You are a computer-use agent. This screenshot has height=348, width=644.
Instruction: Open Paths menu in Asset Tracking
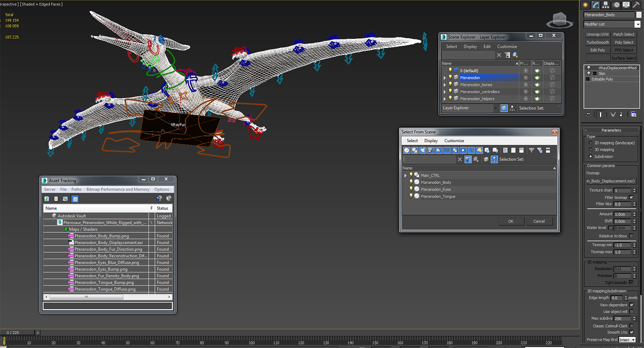pos(77,189)
